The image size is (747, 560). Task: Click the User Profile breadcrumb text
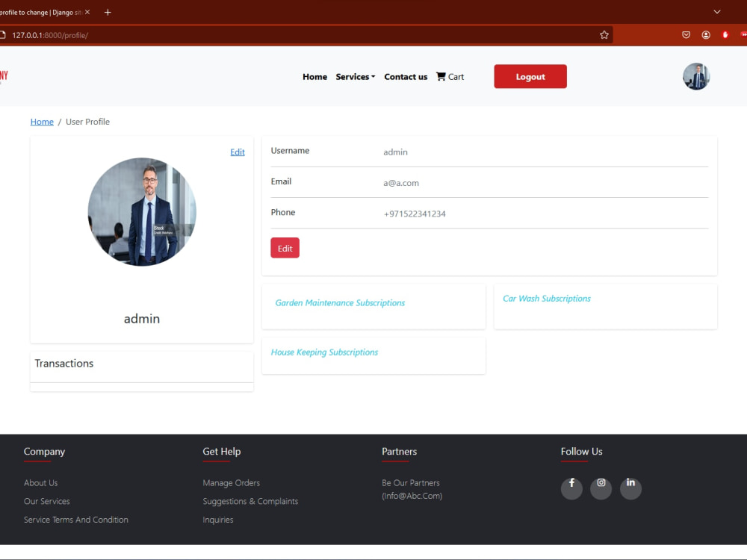point(87,122)
